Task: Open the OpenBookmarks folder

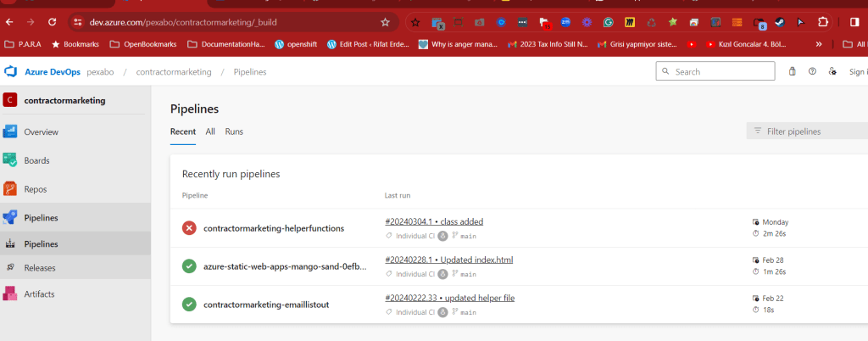Action: [x=143, y=44]
